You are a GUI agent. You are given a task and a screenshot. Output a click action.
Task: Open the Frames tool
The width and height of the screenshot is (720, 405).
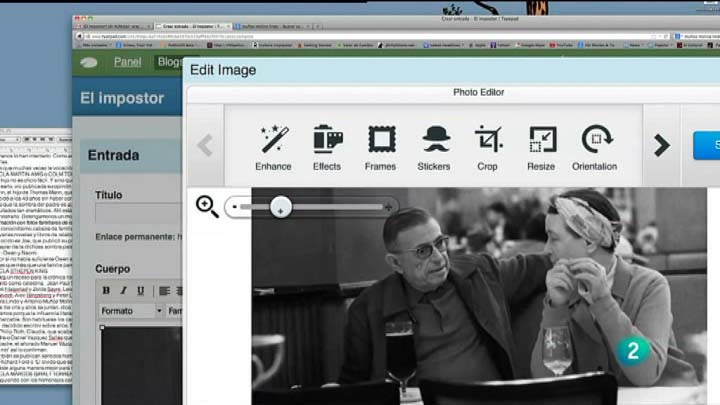click(381, 147)
